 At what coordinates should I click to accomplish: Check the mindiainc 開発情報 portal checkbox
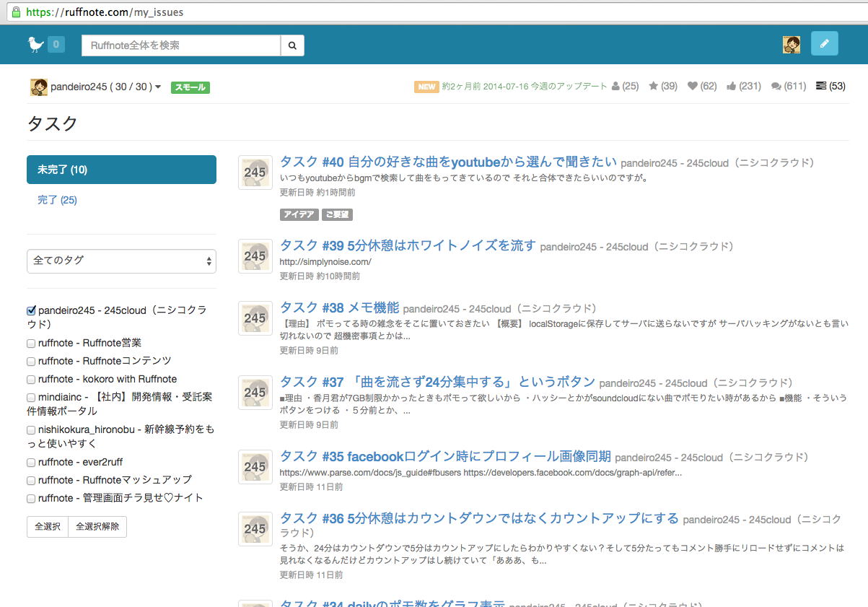pos(31,398)
